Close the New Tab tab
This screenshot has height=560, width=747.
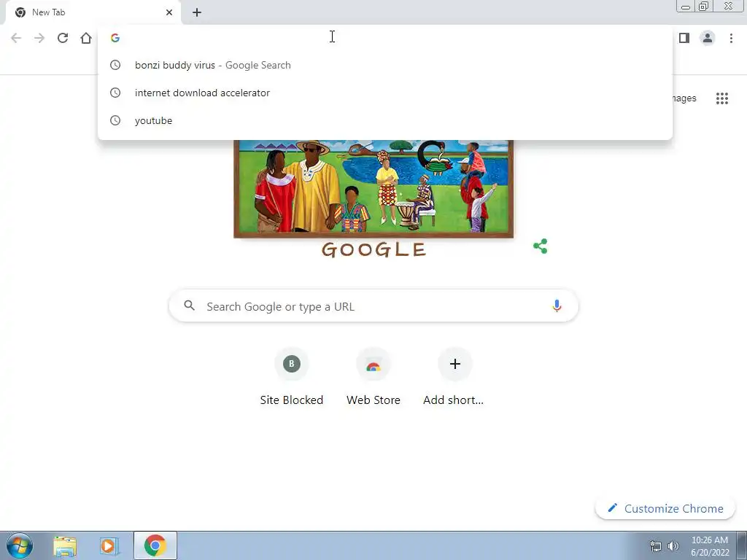click(169, 12)
